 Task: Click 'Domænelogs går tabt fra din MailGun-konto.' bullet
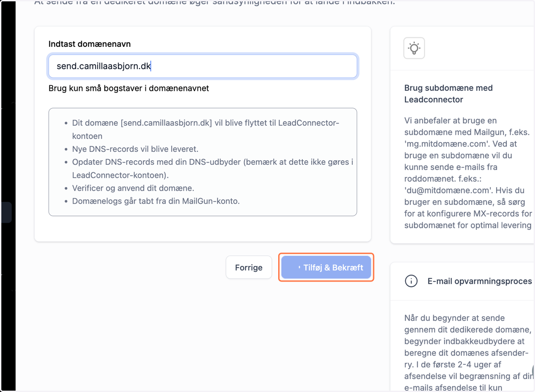pos(156,201)
